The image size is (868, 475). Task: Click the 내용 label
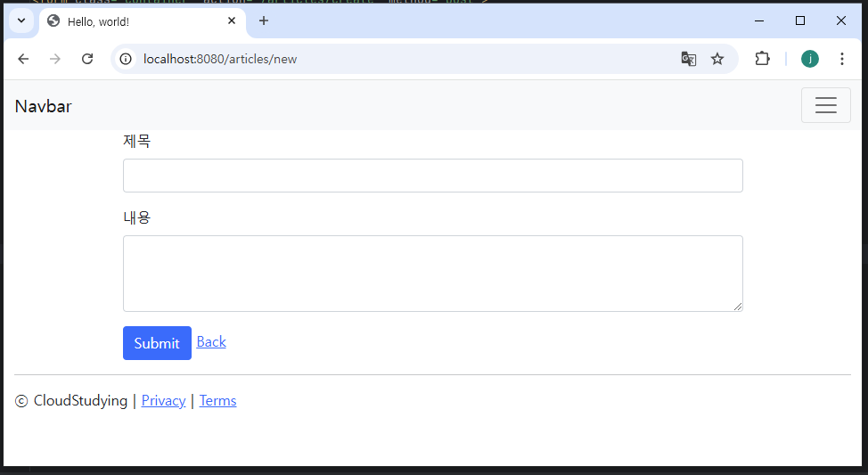tap(136, 217)
